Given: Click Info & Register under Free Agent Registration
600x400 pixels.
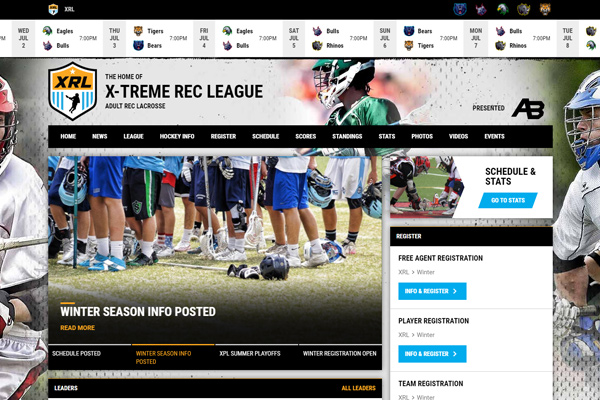Looking at the screenshot, I should pyautogui.click(x=432, y=291).
